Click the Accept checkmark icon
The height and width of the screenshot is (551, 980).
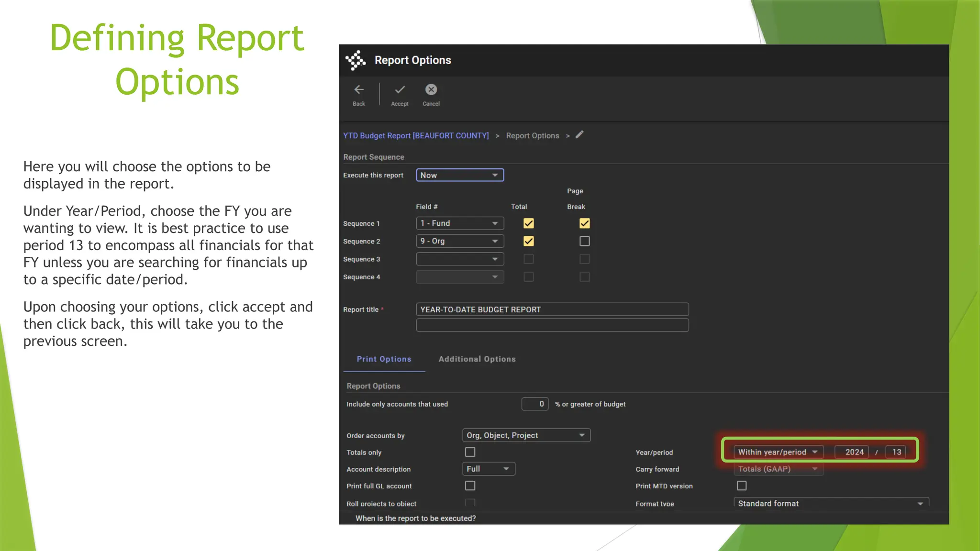coord(400,90)
